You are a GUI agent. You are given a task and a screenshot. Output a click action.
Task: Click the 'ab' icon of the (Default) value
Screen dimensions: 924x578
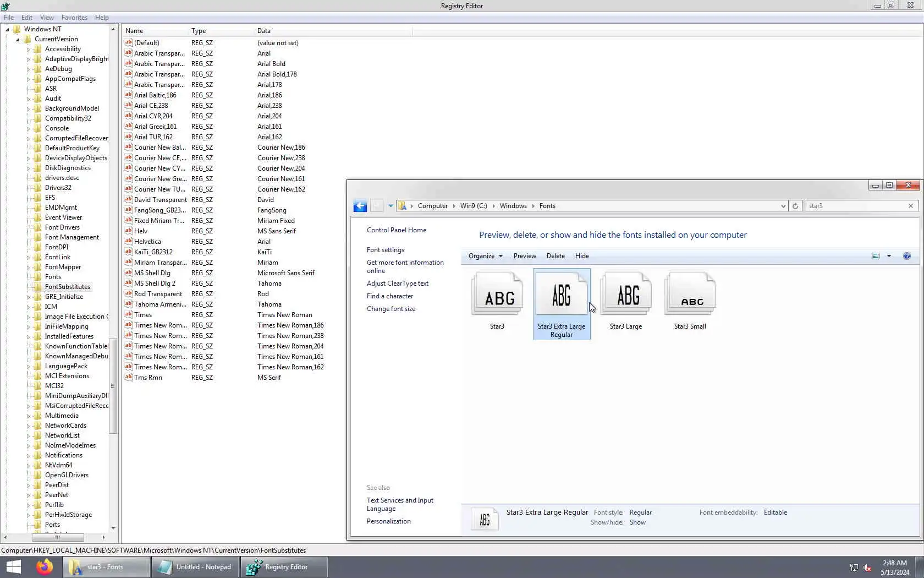point(129,42)
